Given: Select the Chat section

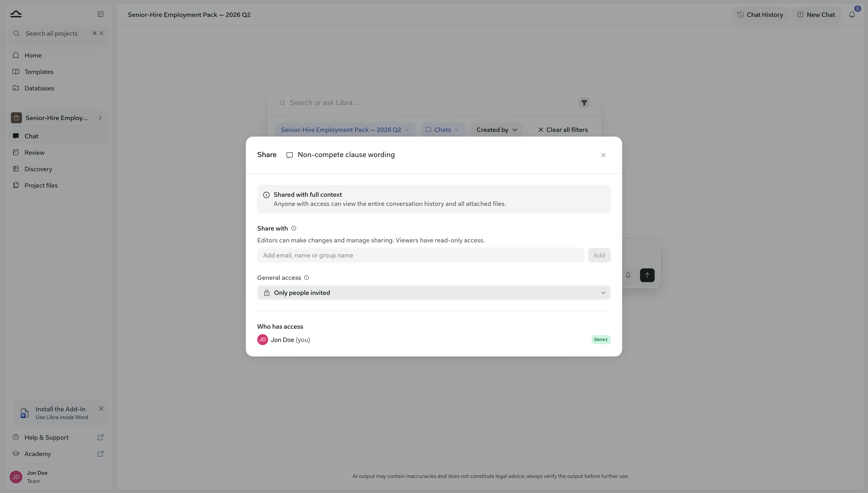Looking at the screenshot, I should 58,136.
